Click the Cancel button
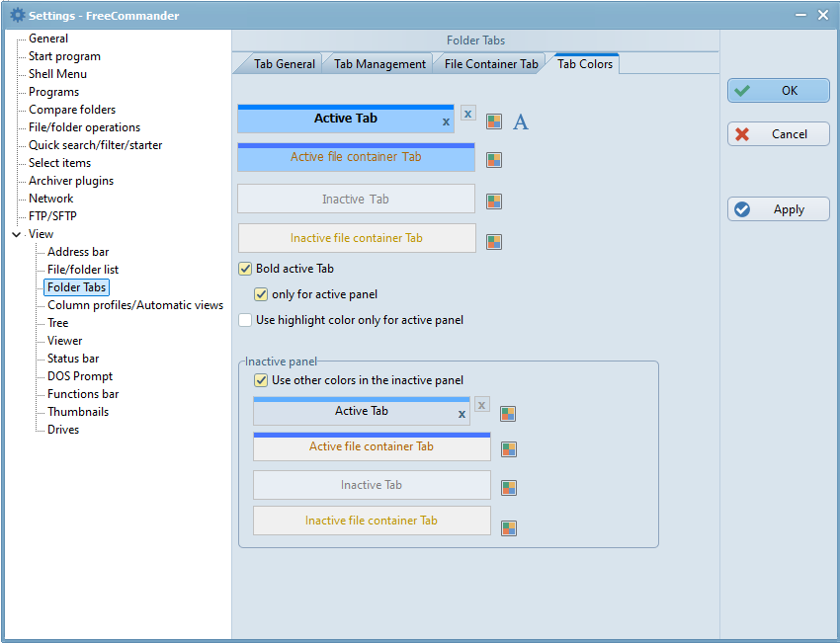This screenshot has width=840, height=643. click(x=779, y=134)
